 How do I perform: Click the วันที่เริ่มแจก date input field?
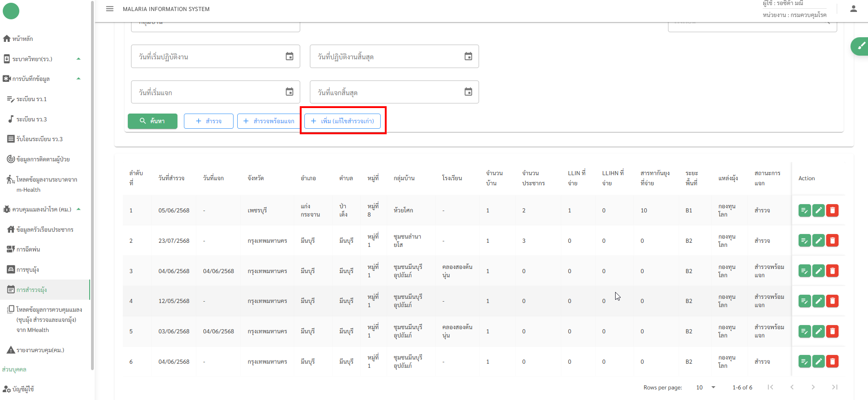pos(209,92)
